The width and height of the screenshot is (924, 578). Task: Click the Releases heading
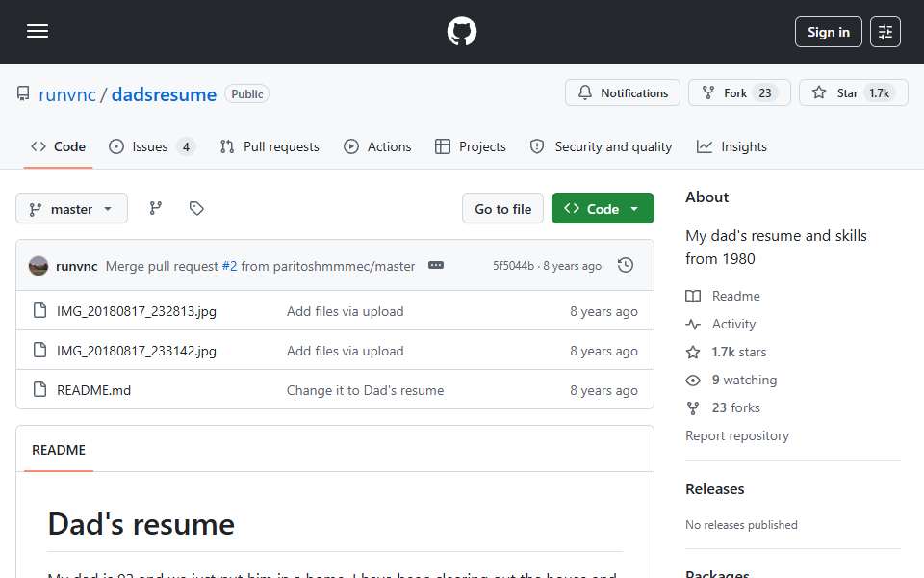714,489
